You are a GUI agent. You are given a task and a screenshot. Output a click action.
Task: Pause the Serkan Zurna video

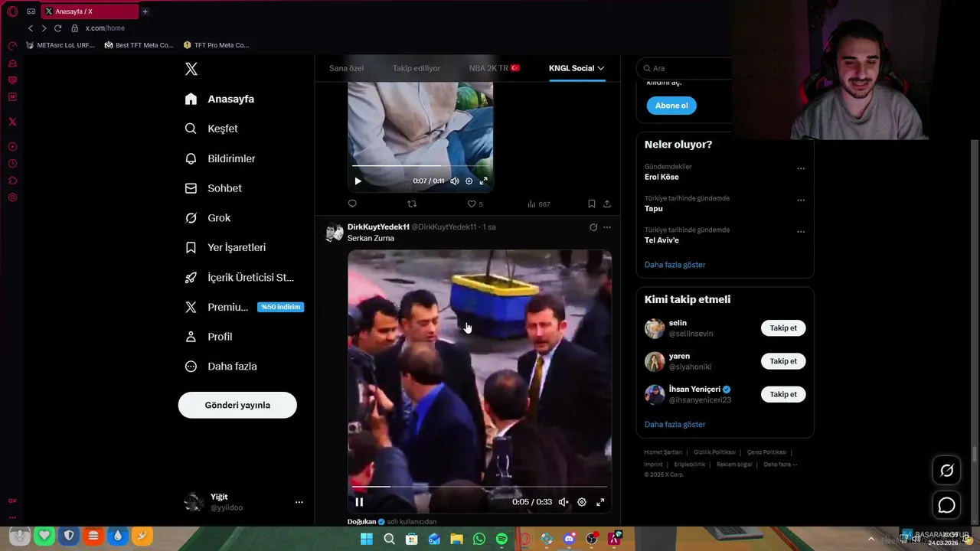tap(359, 502)
